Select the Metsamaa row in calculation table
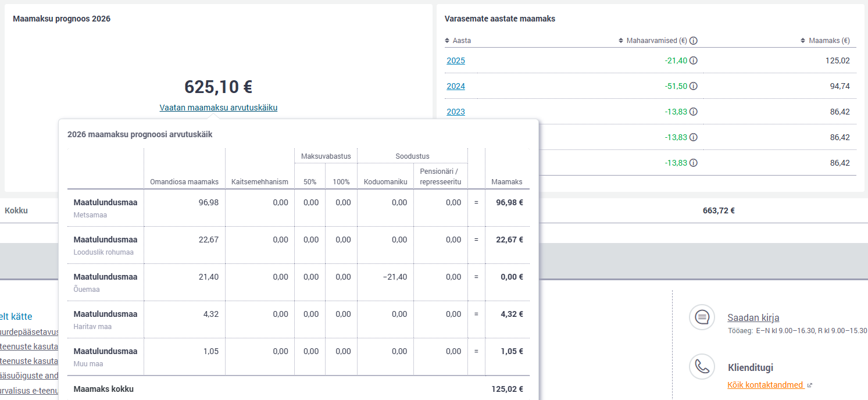The width and height of the screenshot is (868, 400). (105, 208)
